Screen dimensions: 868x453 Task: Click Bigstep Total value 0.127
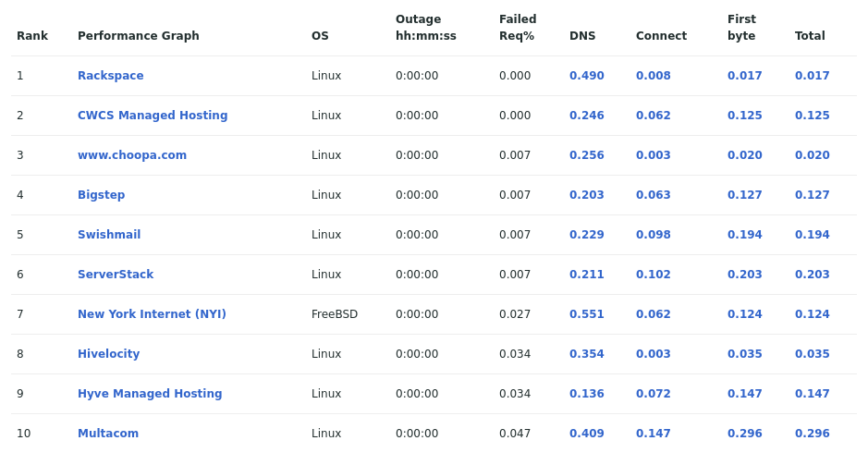tap(813, 195)
